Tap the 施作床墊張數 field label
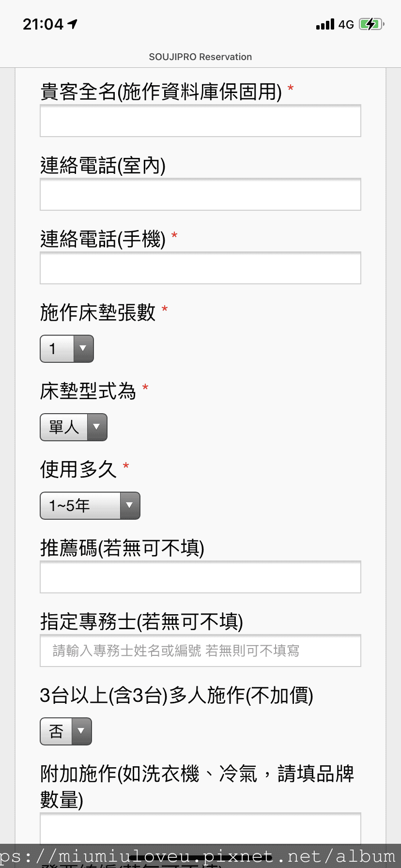 98,312
